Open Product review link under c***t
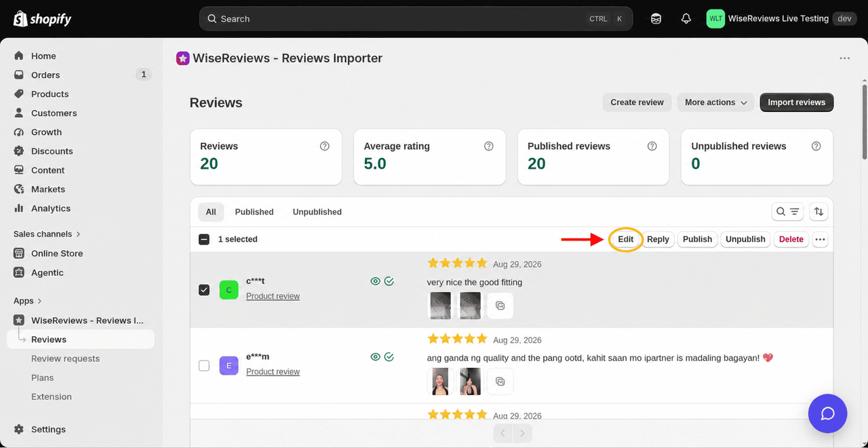868x448 pixels. coord(273,296)
